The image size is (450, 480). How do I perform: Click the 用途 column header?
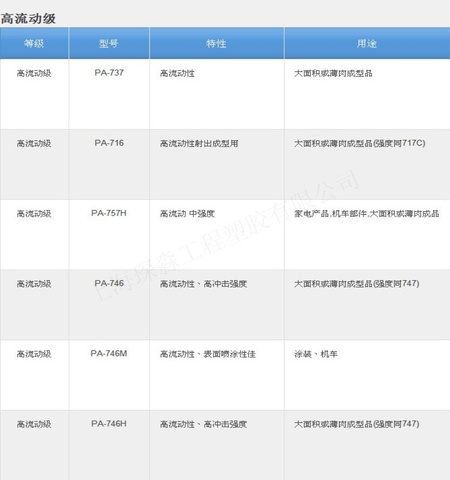coord(367,43)
